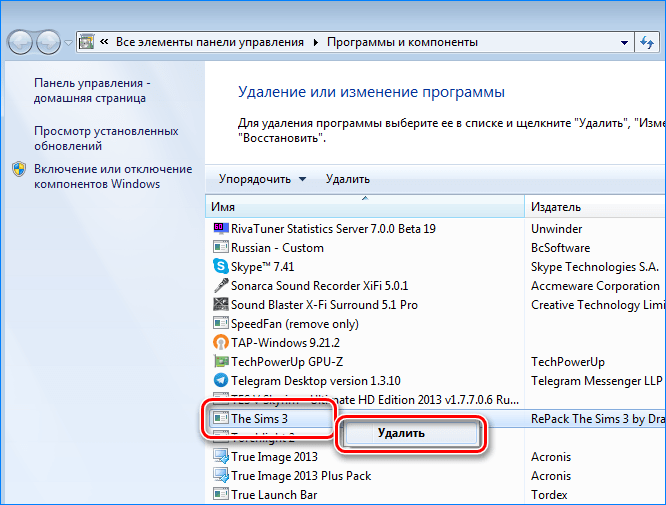
Task: Click the control panel icon in address bar
Action: click(87, 42)
